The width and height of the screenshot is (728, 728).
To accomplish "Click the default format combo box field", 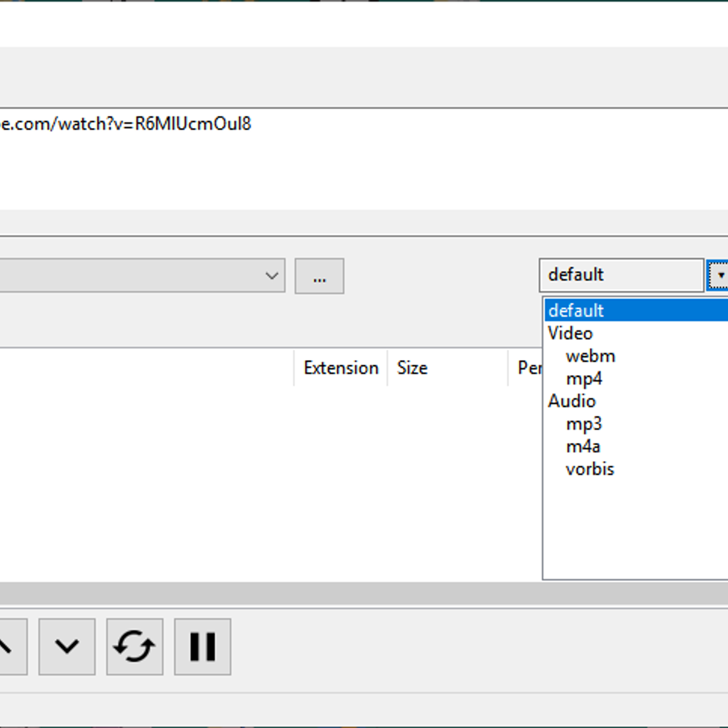I will pyautogui.click(x=621, y=275).
